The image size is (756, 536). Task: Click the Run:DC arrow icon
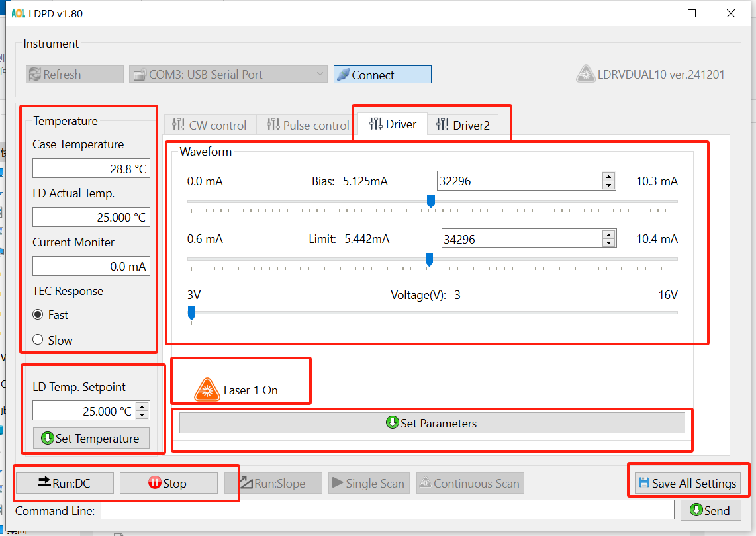[44, 483]
